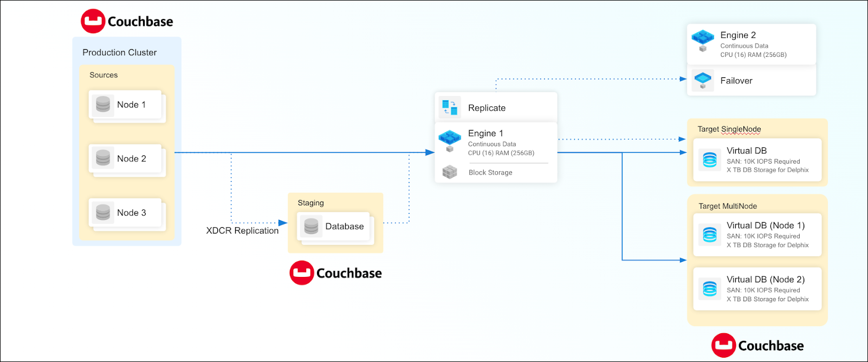Click the Node 3 database icon
Screen dimensions: 868x362
pos(103,212)
